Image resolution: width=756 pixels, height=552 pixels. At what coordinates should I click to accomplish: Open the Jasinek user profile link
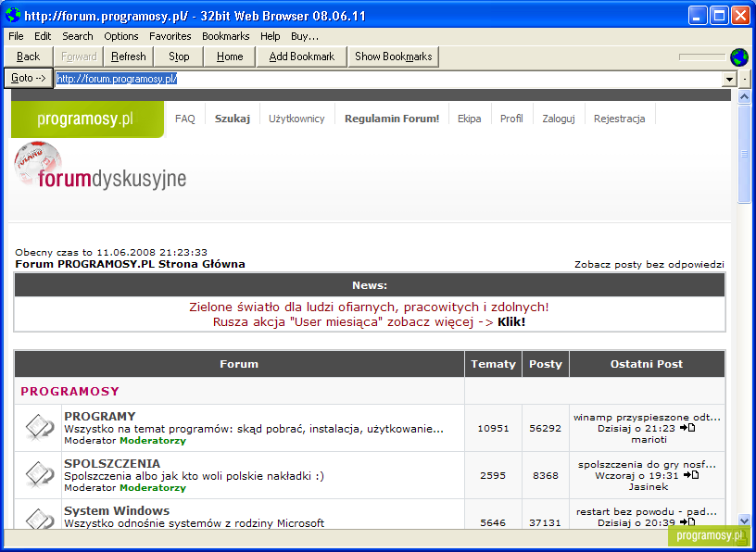tap(649, 487)
